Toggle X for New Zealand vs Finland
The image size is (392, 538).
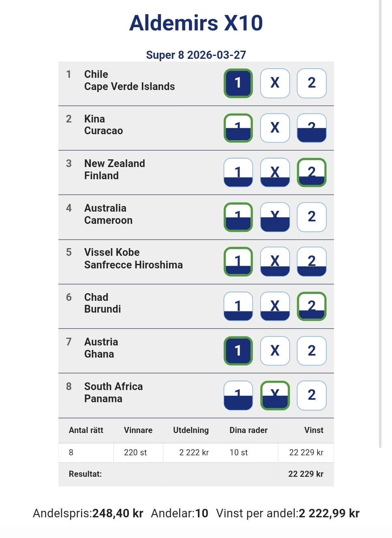(x=275, y=172)
